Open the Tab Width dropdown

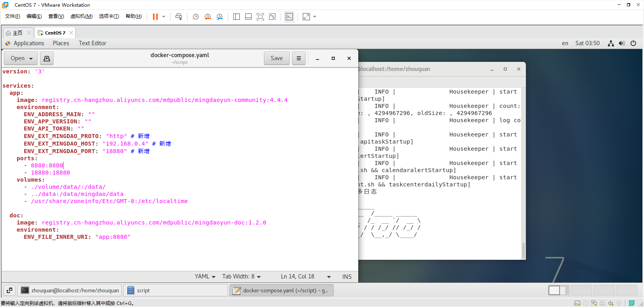[241, 277]
